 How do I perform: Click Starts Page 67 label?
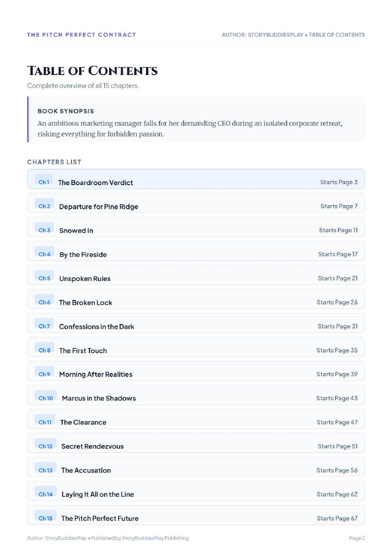(337, 518)
